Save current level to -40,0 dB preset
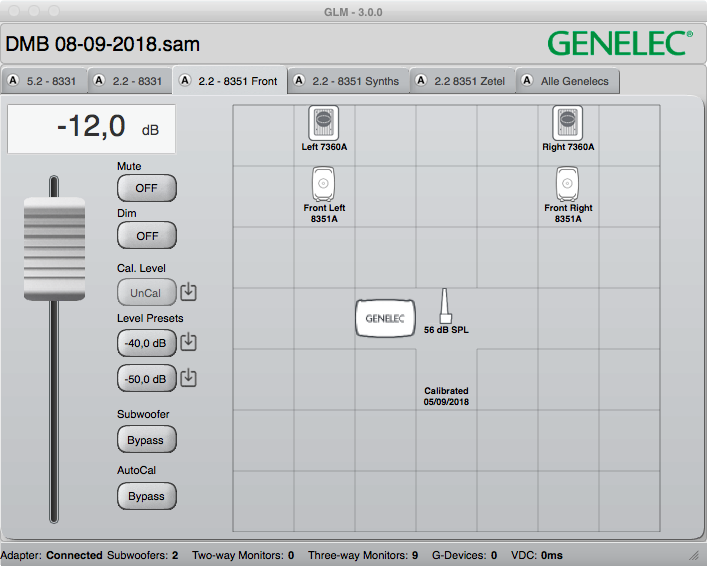 (188, 342)
